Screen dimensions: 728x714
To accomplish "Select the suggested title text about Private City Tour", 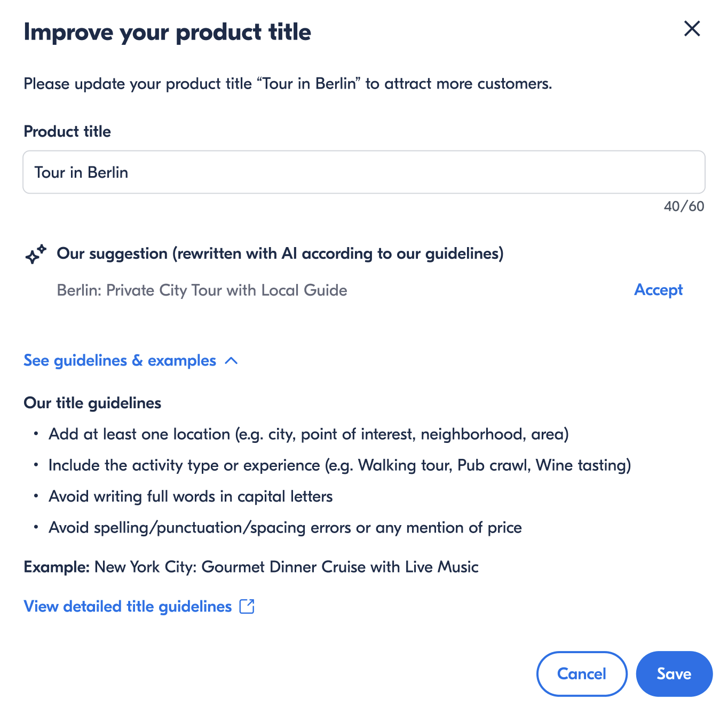I will click(x=202, y=290).
